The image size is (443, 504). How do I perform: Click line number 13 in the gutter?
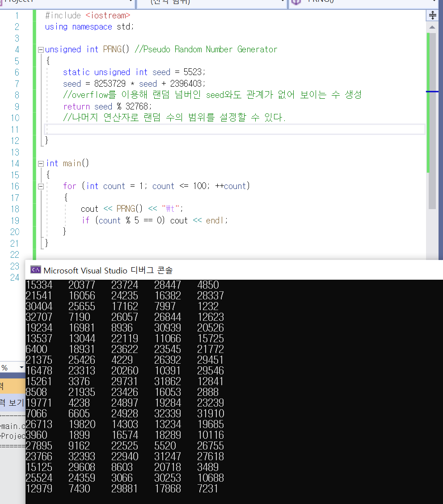(x=15, y=152)
